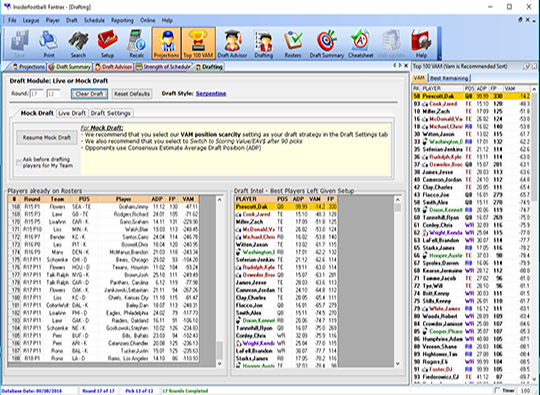The image size is (540, 395).
Task: Sort Draft Intel by VAM column header
Action: pyautogui.click(x=315, y=199)
